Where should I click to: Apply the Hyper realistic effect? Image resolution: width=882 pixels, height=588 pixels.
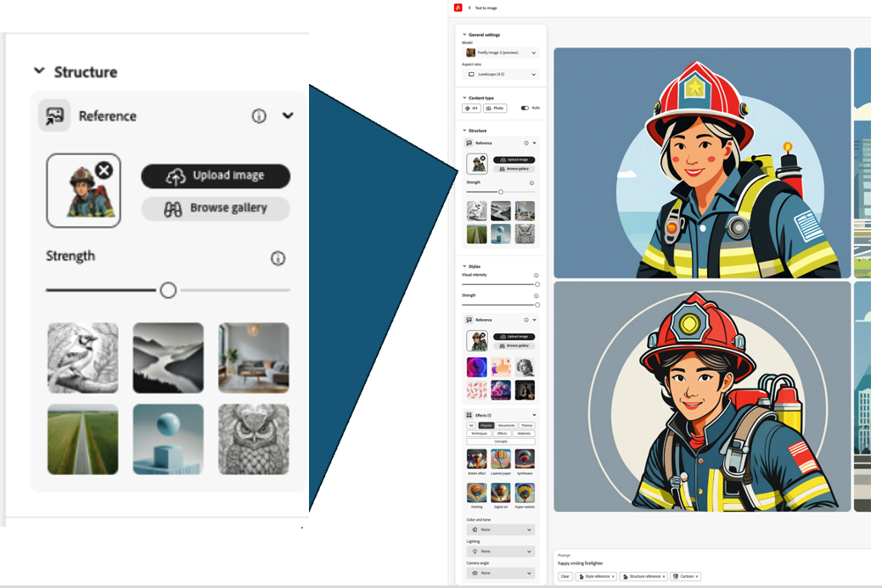pyautogui.click(x=525, y=493)
